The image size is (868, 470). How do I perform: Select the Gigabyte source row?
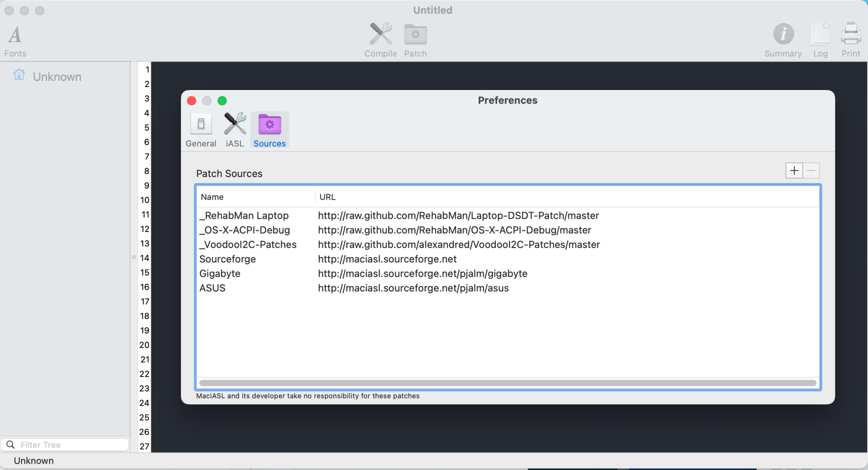(x=508, y=273)
